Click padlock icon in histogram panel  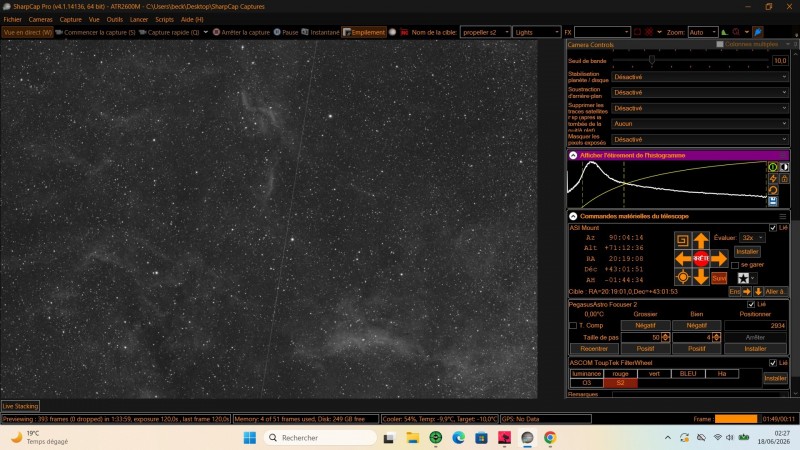(784, 179)
